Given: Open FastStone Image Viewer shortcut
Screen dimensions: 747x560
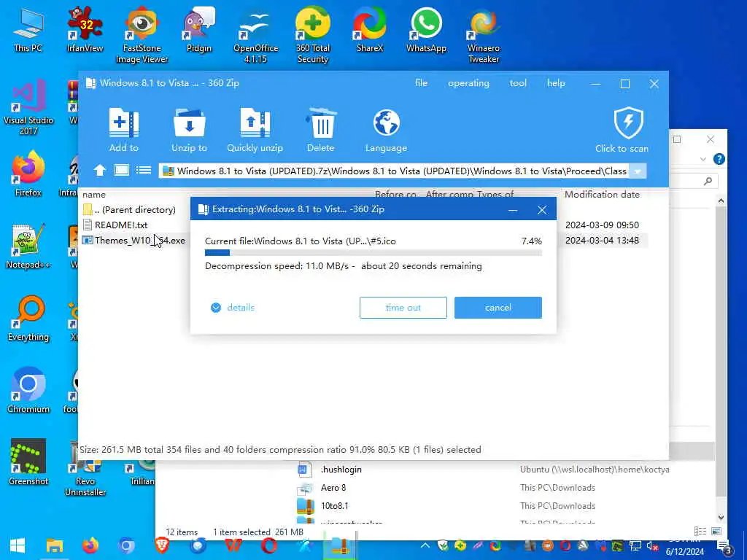Looking at the screenshot, I should pos(142,36).
